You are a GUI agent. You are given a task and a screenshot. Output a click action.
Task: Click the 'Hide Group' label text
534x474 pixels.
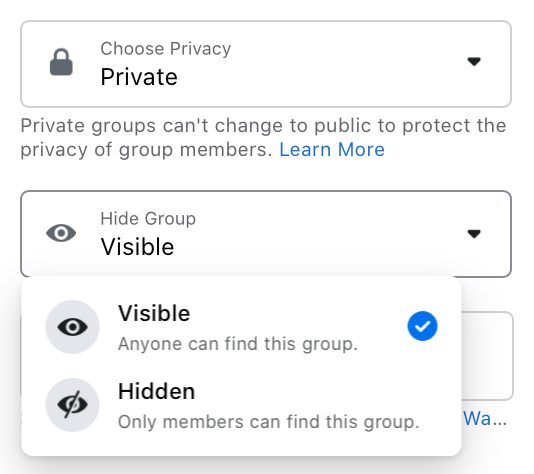click(148, 218)
